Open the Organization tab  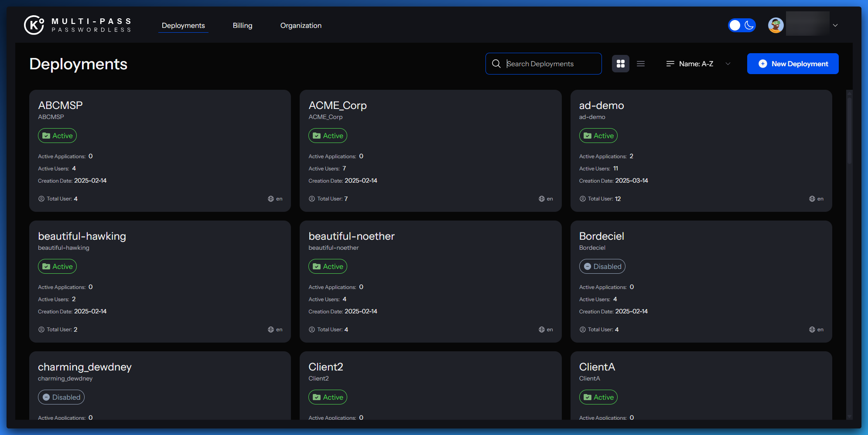pyautogui.click(x=301, y=25)
